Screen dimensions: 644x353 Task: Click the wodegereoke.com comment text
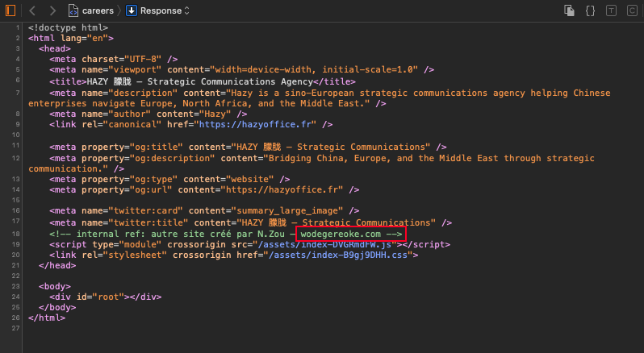click(x=341, y=234)
